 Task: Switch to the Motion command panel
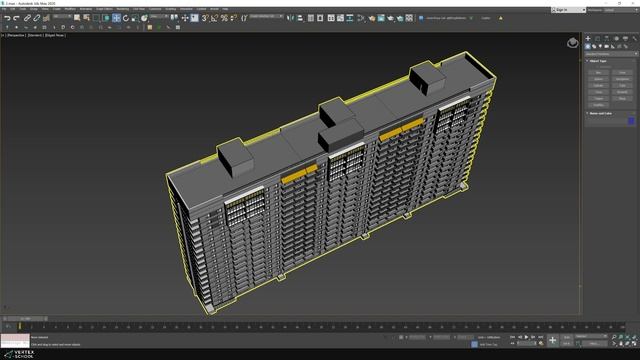tap(616, 38)
